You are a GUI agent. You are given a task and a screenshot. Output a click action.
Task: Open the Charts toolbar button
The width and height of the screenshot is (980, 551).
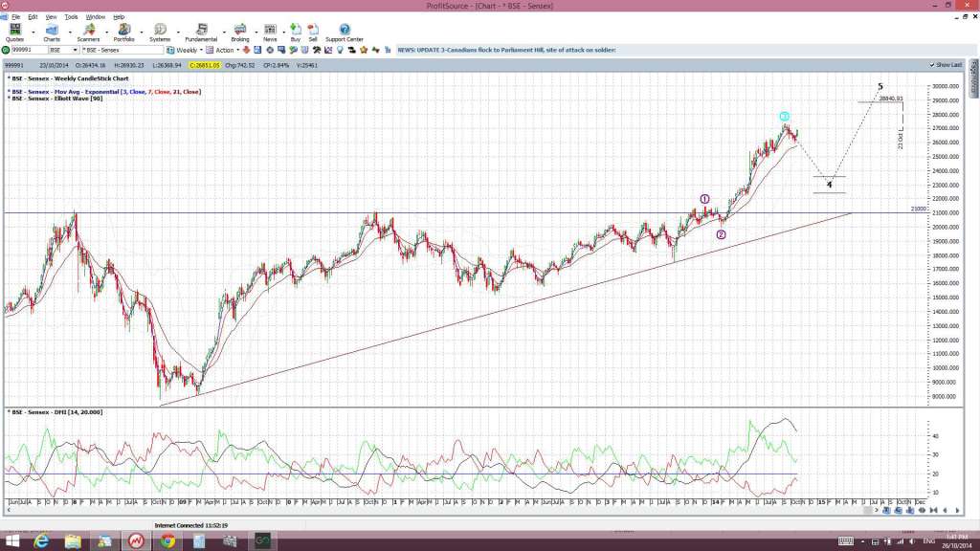(52, 33)
